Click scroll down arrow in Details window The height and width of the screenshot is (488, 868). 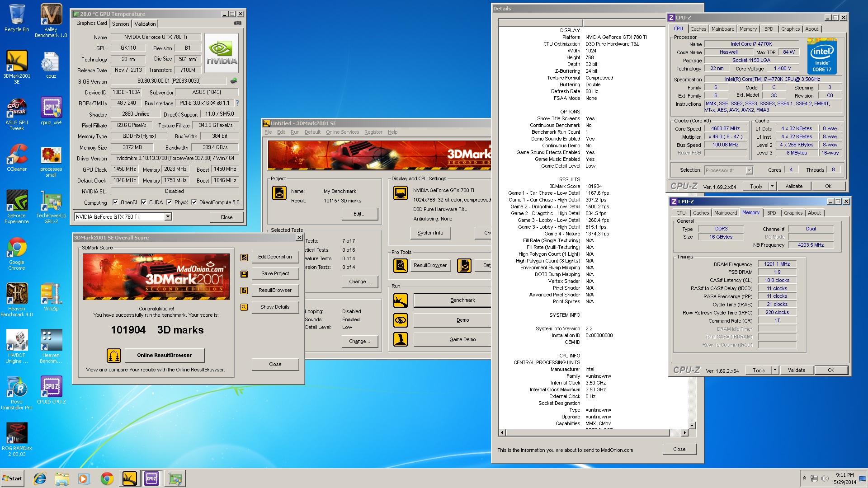click(692, 426)
